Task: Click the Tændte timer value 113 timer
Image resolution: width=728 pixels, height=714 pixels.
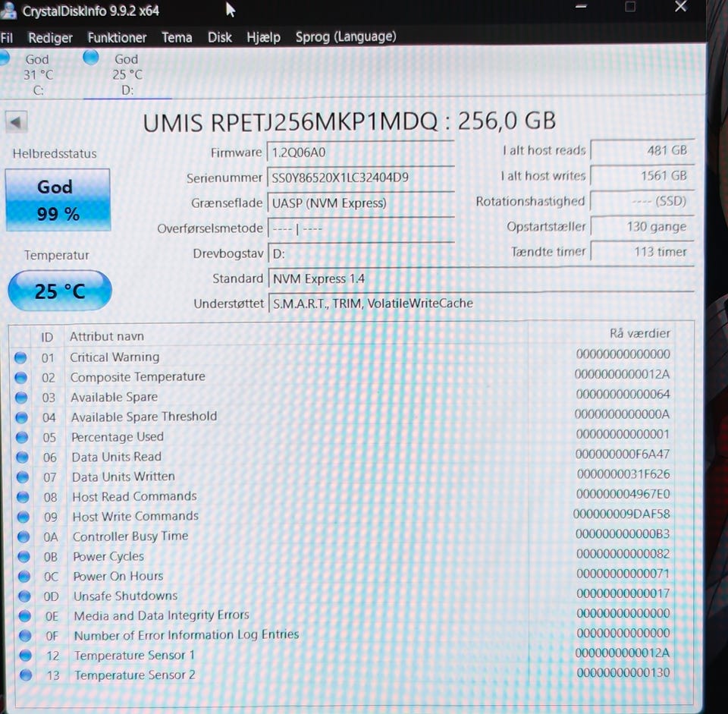Action: point(642,252)
